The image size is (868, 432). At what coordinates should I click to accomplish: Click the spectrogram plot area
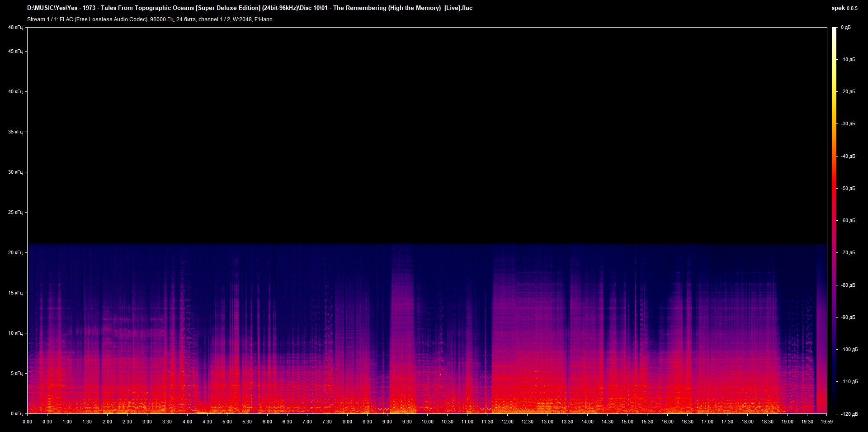(x=427, y=220)
